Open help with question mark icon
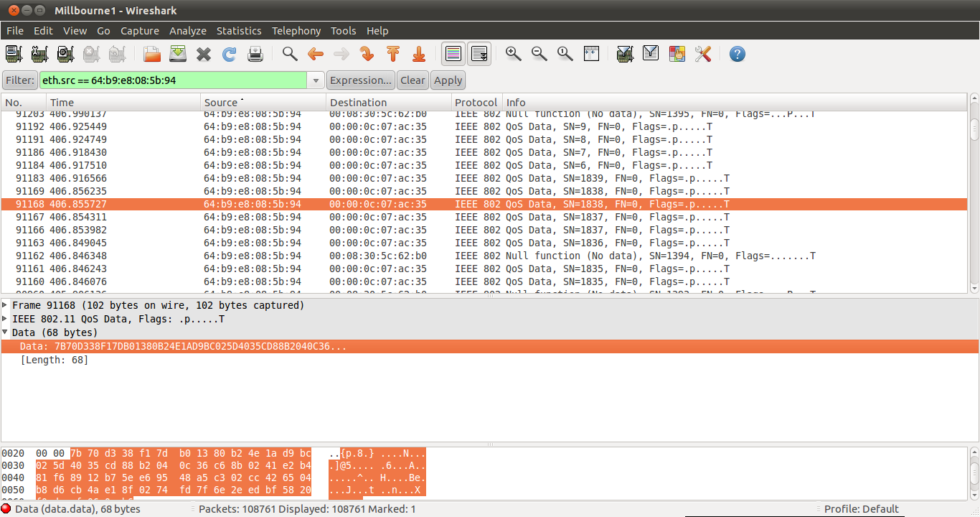The width and height of the screenshot is (980, 517). coord(737,54)
